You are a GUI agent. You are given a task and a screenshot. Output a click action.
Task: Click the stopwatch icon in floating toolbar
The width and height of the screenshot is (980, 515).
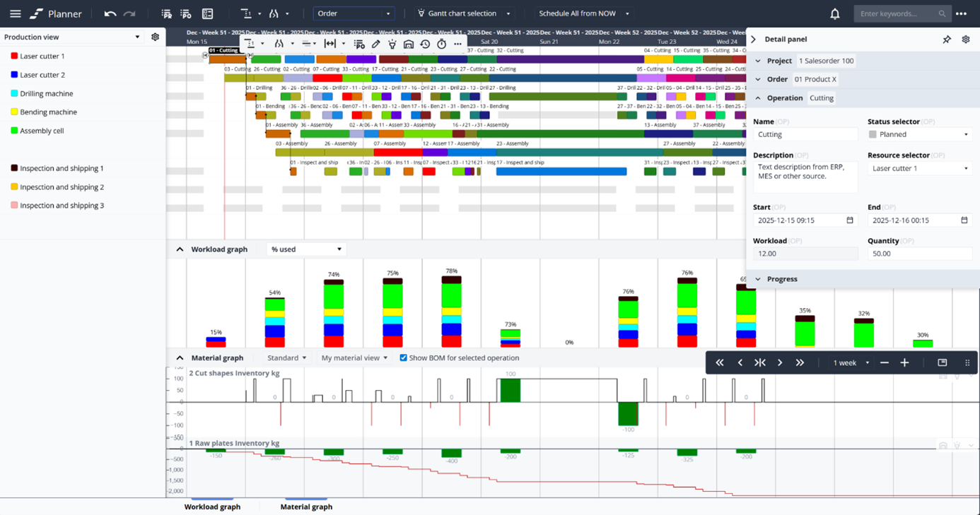click(x=441, y=44)
